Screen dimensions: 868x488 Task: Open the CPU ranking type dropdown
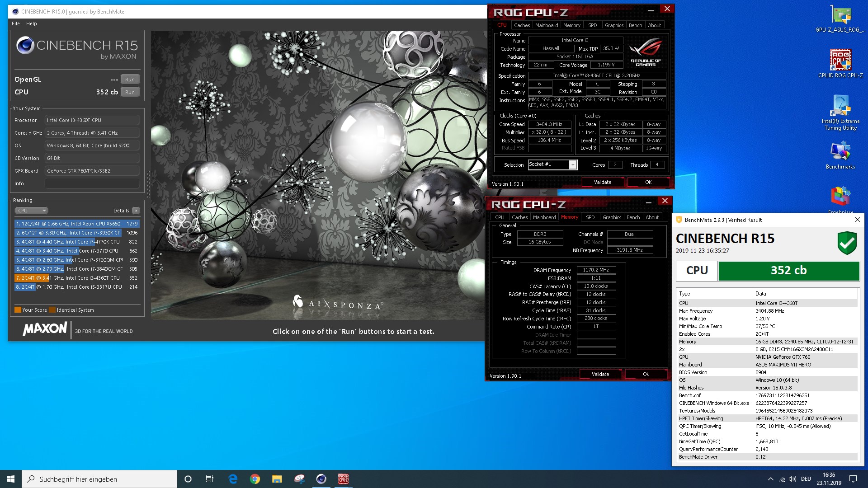31,211
